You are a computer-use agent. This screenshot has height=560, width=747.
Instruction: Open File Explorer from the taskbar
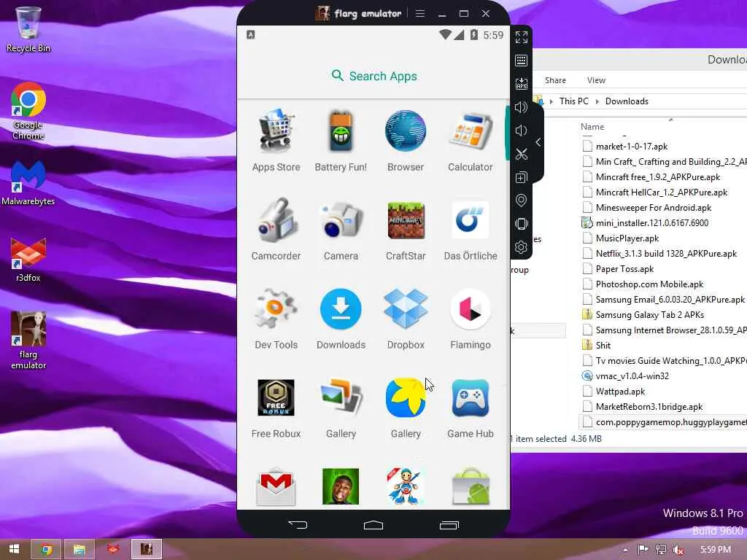[79, 549]
